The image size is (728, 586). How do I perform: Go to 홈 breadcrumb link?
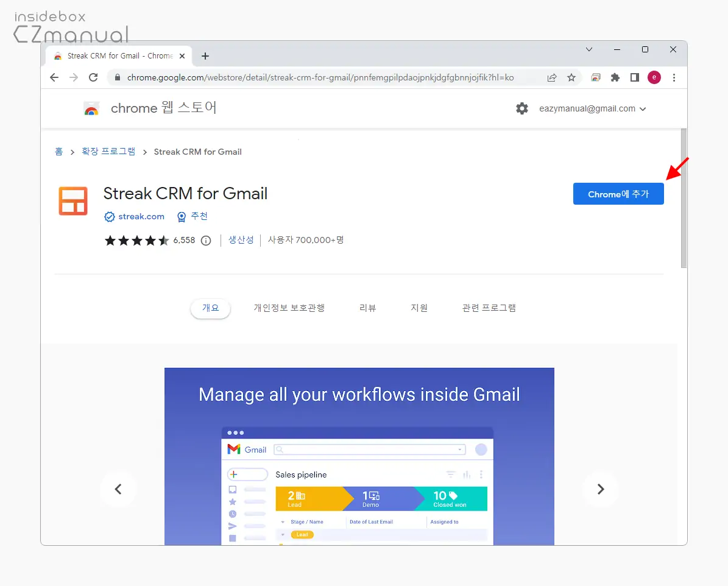pos(59,152)
